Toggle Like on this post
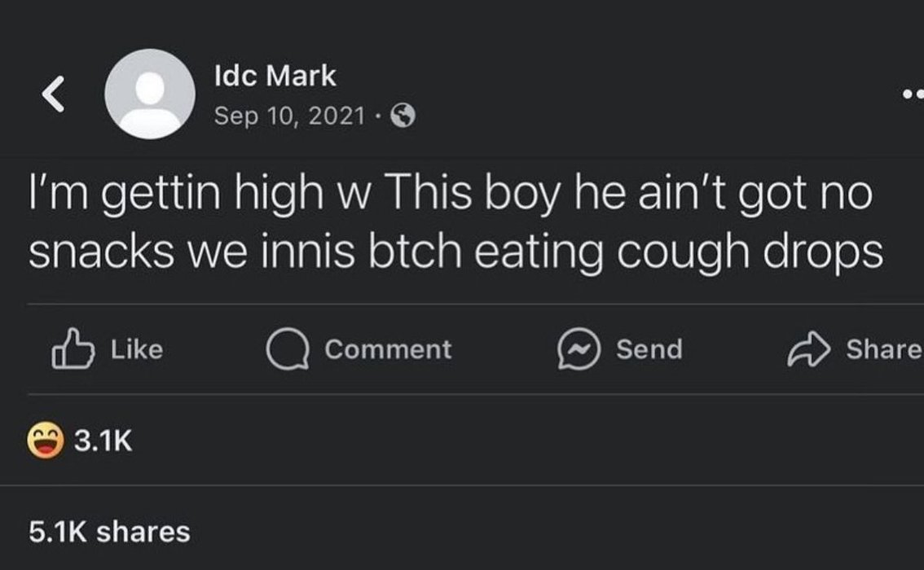The height and width of the screenshot is (570, 924). pos(108,349)
